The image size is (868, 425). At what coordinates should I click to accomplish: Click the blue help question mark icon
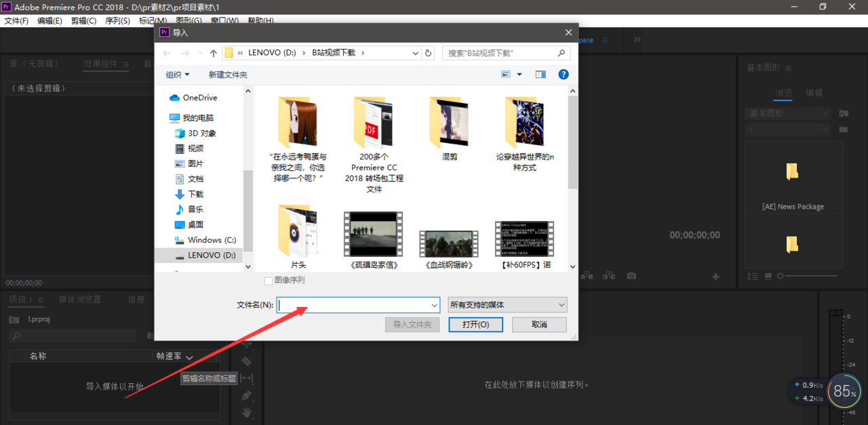coord(563,75)
